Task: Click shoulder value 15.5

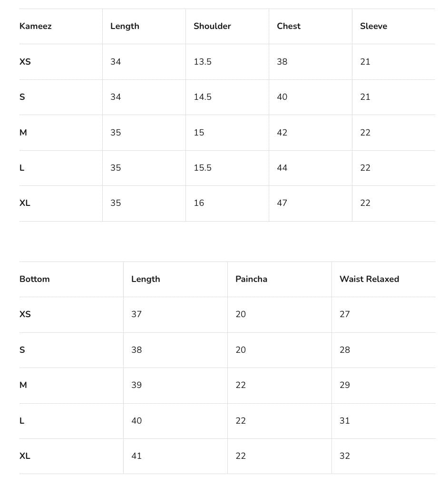Action: point(203,168)
